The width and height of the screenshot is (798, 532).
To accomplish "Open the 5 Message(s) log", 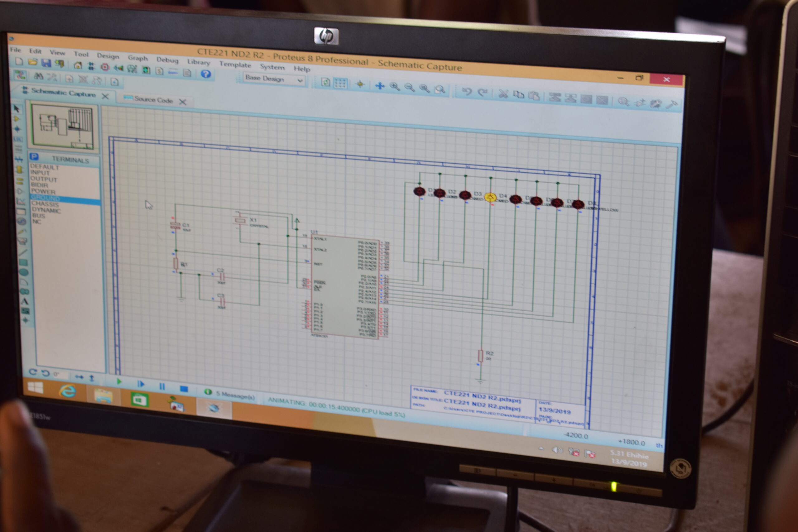I will click(x=230, y=395).
